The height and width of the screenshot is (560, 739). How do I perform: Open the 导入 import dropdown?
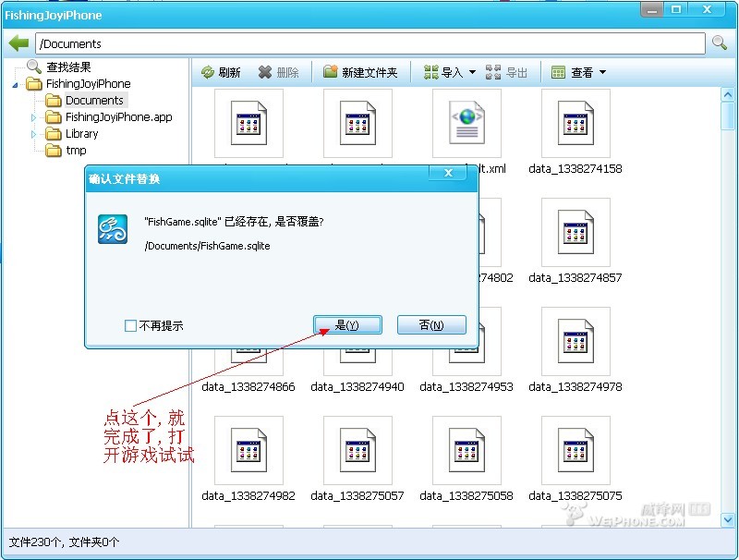click(x=472, y=72)
